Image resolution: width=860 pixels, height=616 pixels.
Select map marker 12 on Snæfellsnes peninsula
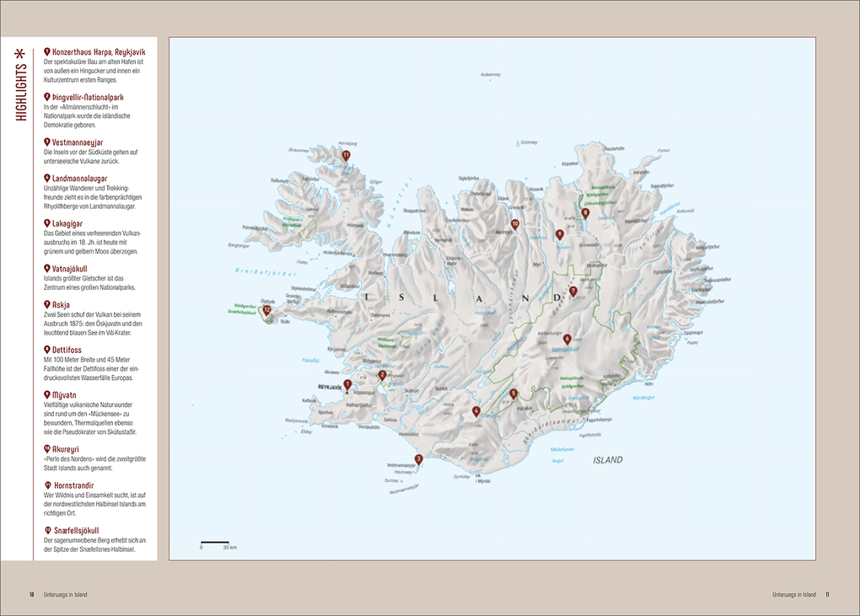click(266, 309)
